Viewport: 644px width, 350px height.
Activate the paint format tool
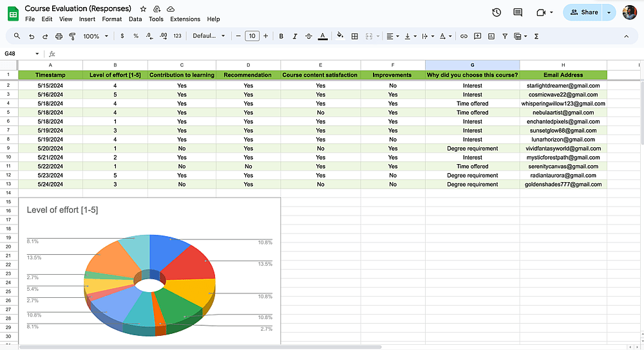pyautogui.click(x=72, y=36)
